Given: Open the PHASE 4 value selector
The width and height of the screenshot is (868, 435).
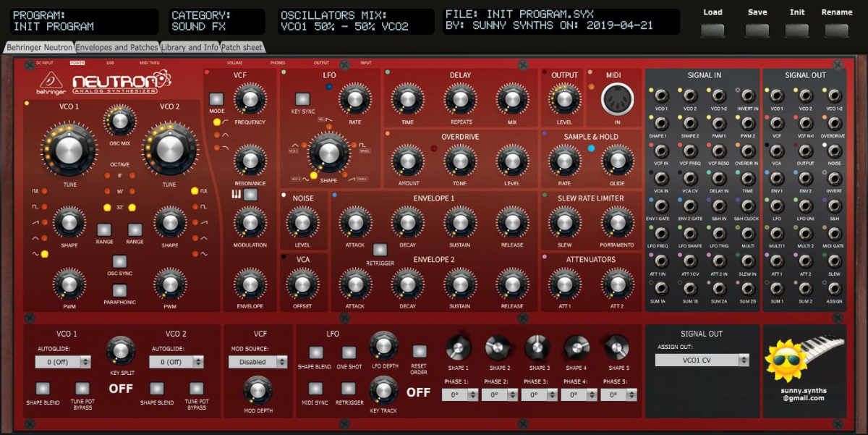Looking at the screenshot, I should point(579,395).
